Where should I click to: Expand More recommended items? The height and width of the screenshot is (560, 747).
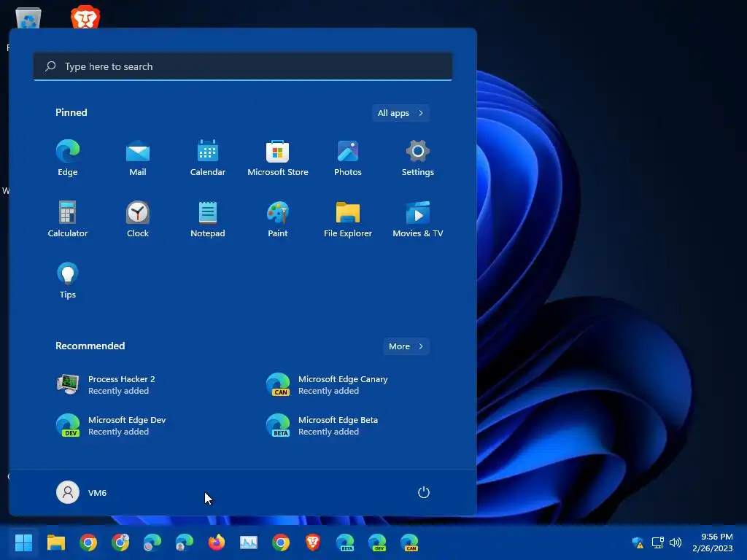click(406, 346)
